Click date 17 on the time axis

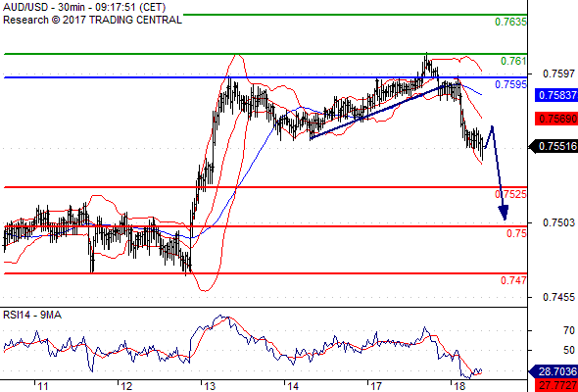376,387
